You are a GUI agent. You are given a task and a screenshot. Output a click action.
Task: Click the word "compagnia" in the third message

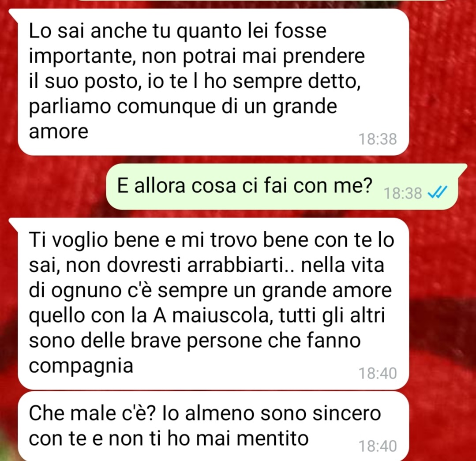click(x=81, y=367)
